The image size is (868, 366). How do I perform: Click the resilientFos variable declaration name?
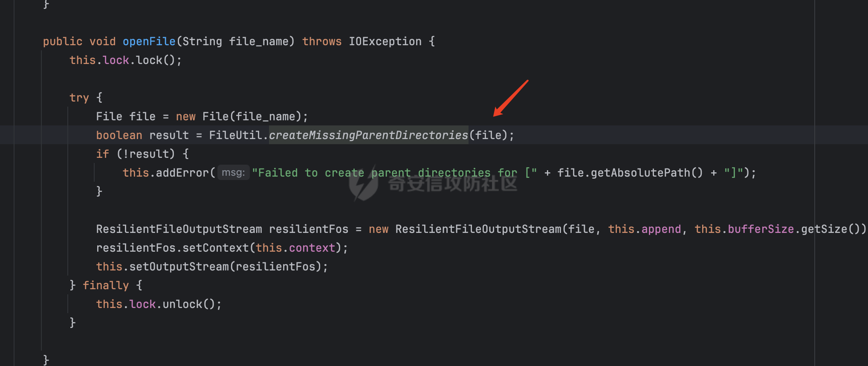[x=308, y=229]
